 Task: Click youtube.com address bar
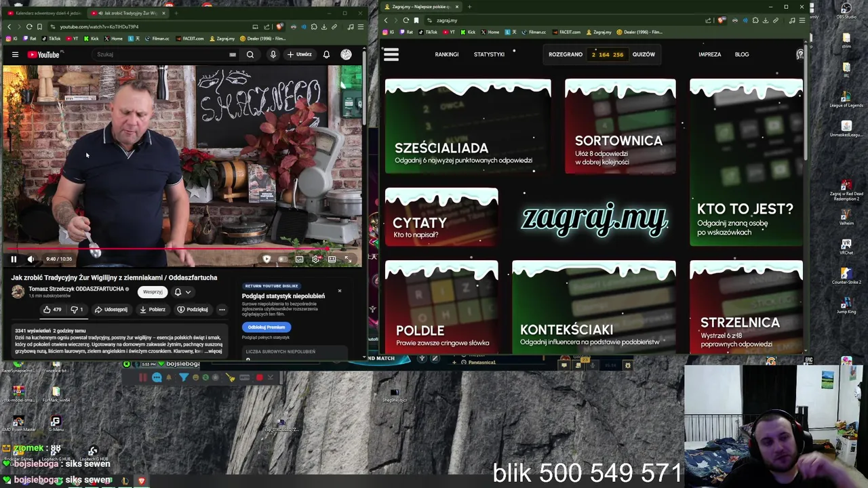pyautogui.click(x=149, y=26)
